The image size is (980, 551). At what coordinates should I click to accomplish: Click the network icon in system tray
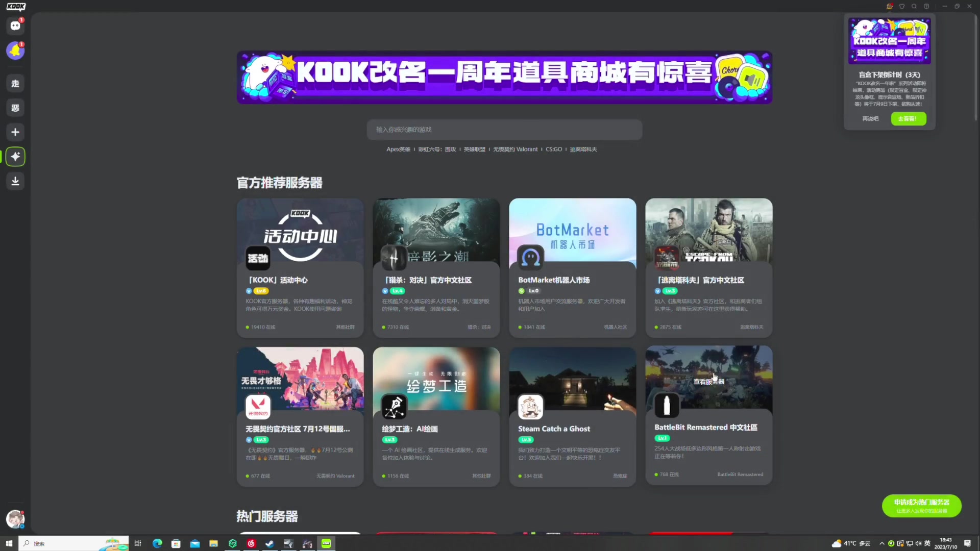tap(910, 543)
